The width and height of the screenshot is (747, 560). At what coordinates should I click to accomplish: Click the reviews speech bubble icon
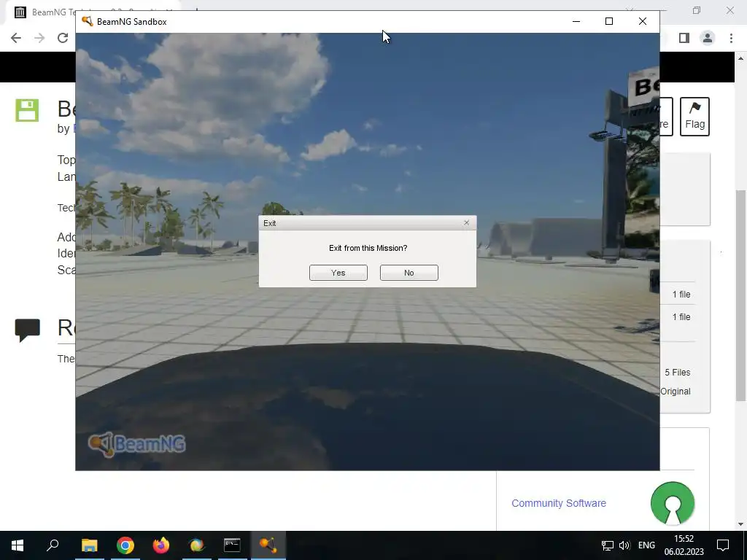pyautogui.click(x=27, y=330)
